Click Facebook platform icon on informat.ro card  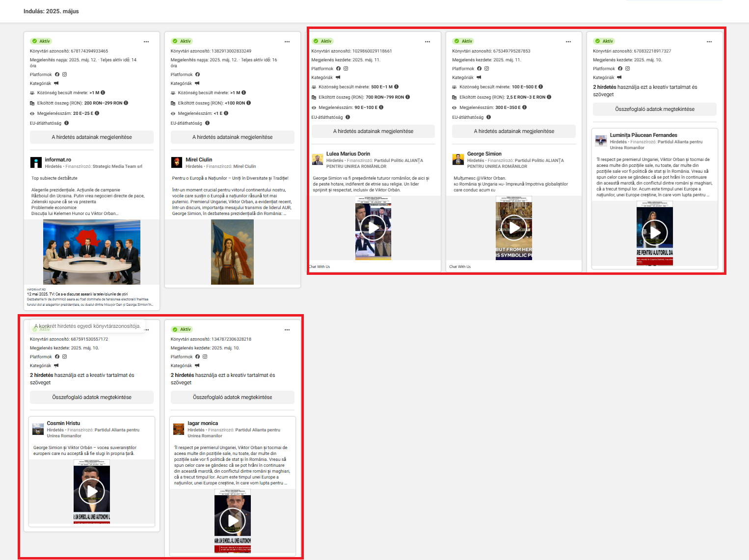(57, 75)
